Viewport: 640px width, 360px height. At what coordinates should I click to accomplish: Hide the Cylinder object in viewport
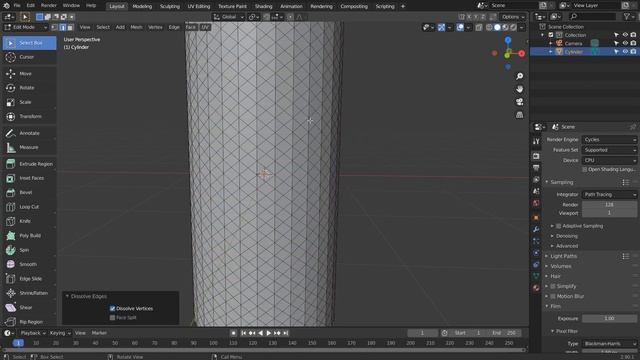[625, 52]
